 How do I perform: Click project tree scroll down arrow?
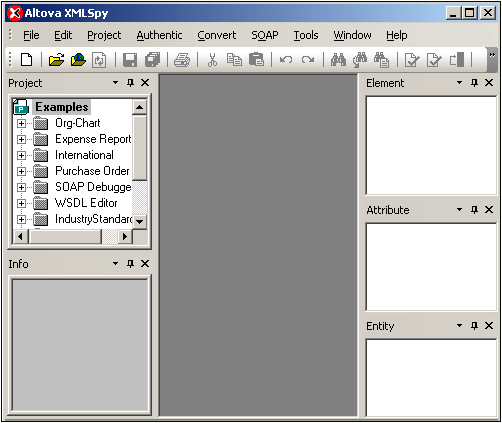140,221
